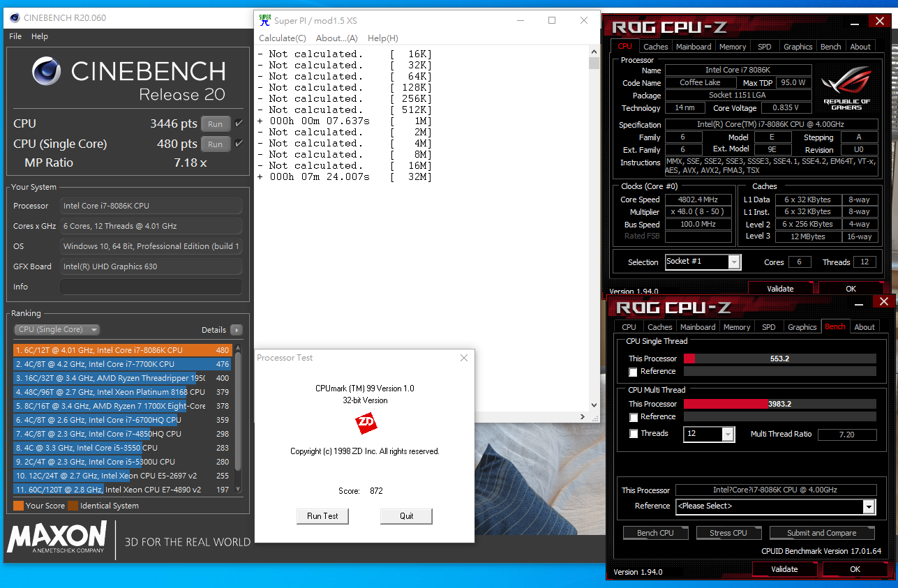The height and width of the screenshot is (588, 898).
Task: Open Caches tab in lower CPU-Z window
Action: pyautogui.click(x=659, y=327)
